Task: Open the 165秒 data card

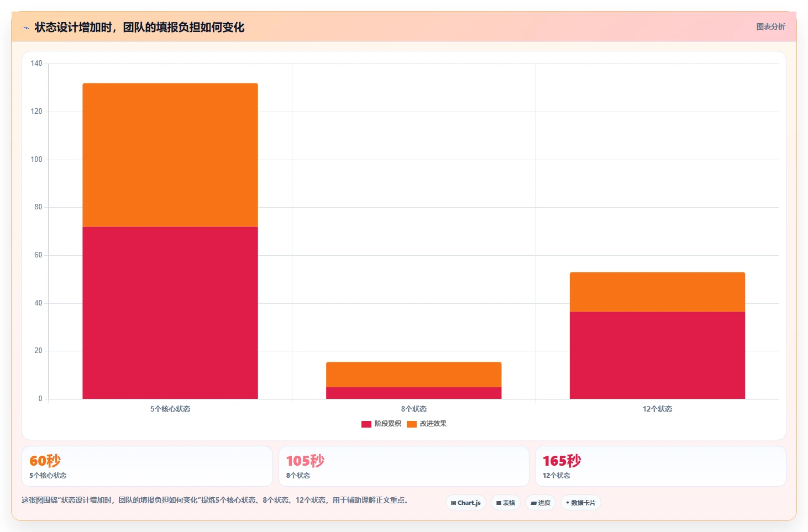Action: pyautogui.click(x=660, y=466)
